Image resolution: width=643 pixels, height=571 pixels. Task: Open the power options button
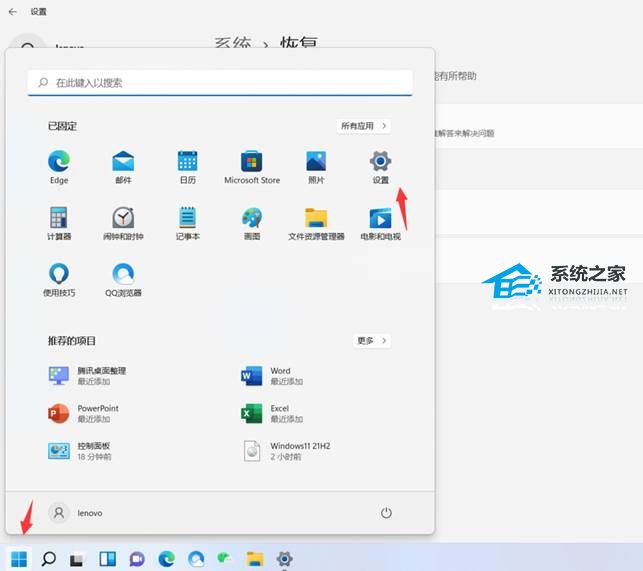pos(386,513)
